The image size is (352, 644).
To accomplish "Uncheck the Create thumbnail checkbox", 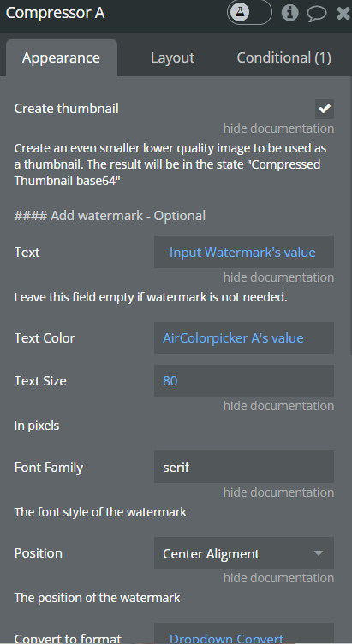I will tap(325, 109).
